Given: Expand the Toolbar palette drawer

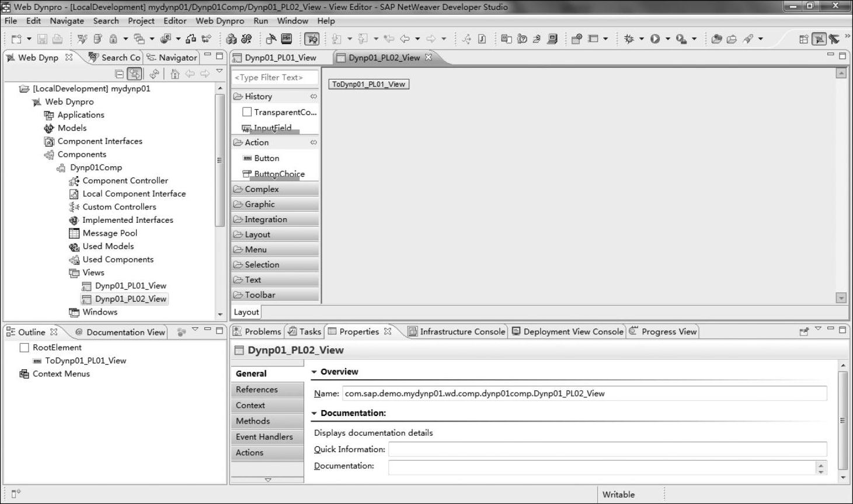Looking at the screenshot, I should 276,295.
